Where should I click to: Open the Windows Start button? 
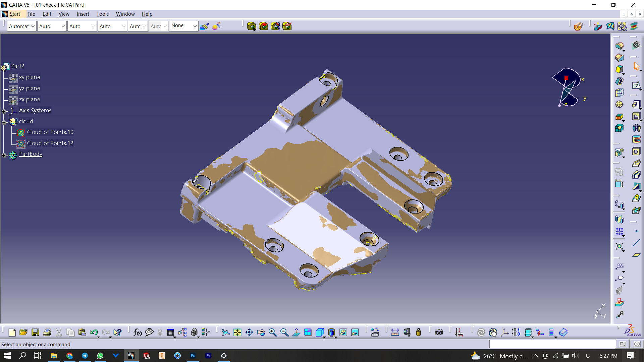7,356
